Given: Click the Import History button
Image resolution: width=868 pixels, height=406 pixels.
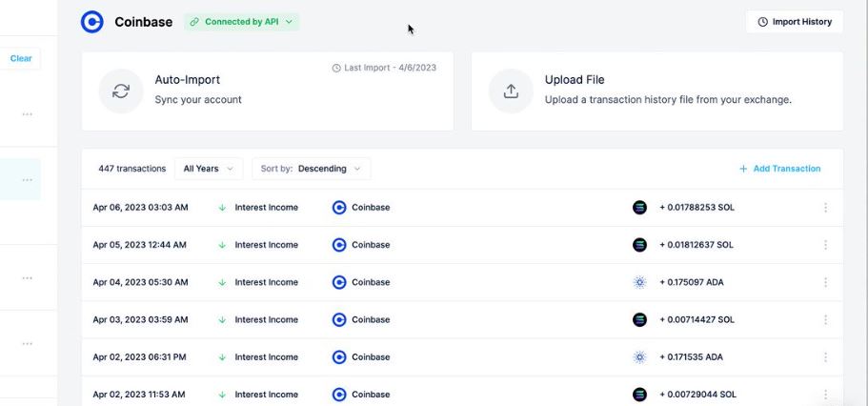Looking at the screenshot, I should tap(795, 22).
